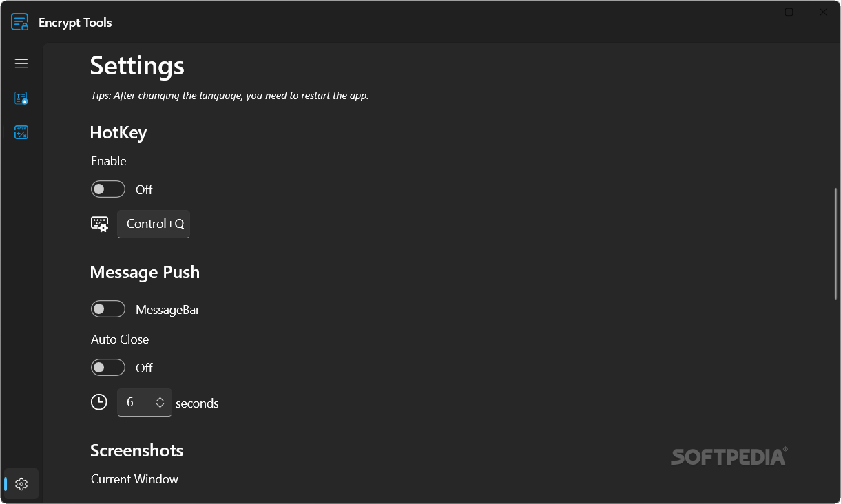Click the Screenshots section heading
The image size is (841, 504).
137,450
